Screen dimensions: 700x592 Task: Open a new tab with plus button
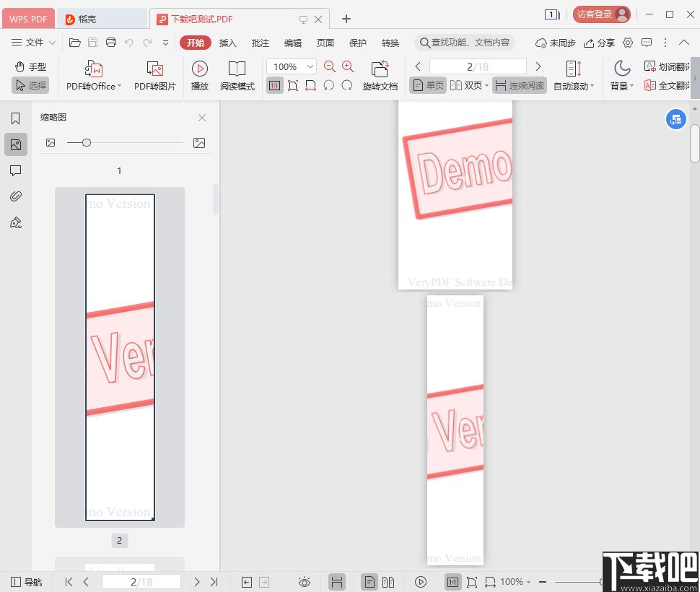(346, 19)
